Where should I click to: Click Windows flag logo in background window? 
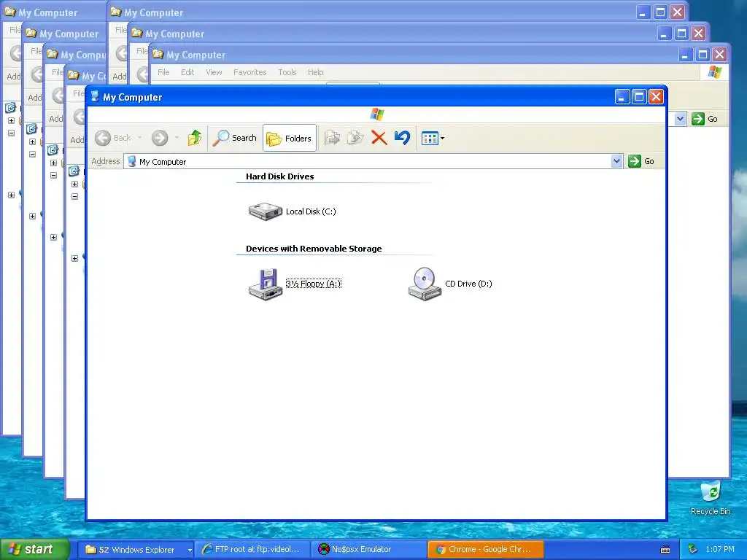coord(715,72)
